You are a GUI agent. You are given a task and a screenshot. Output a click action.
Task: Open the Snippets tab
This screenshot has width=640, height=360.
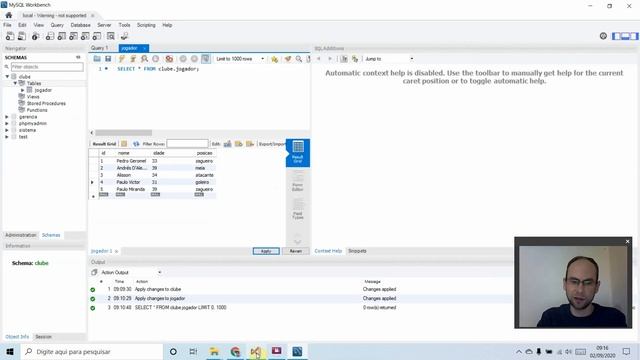point(357,251)
